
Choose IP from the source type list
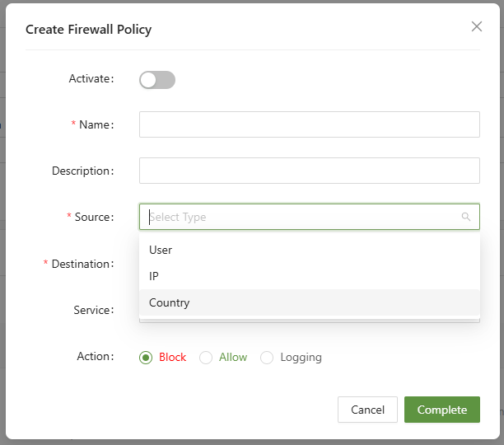154,276
